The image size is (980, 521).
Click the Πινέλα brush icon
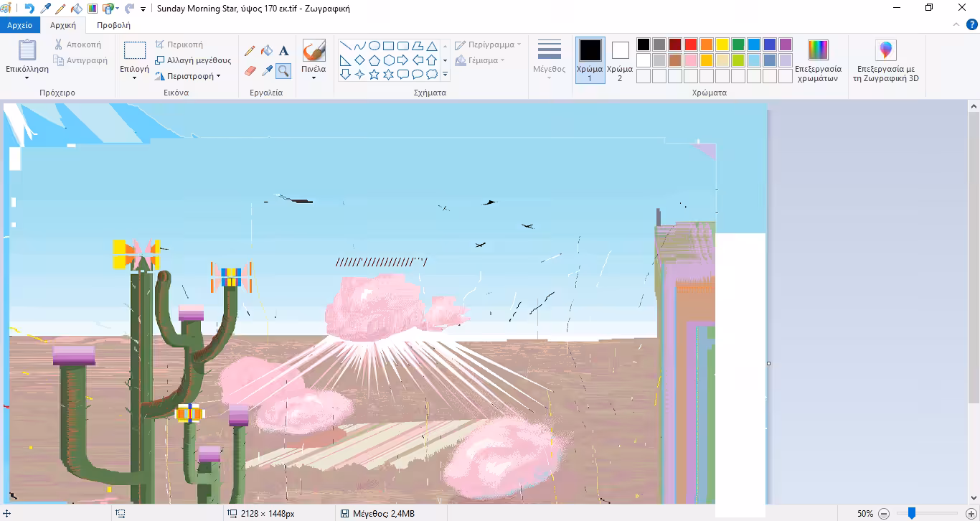click(x=314, y=51)
